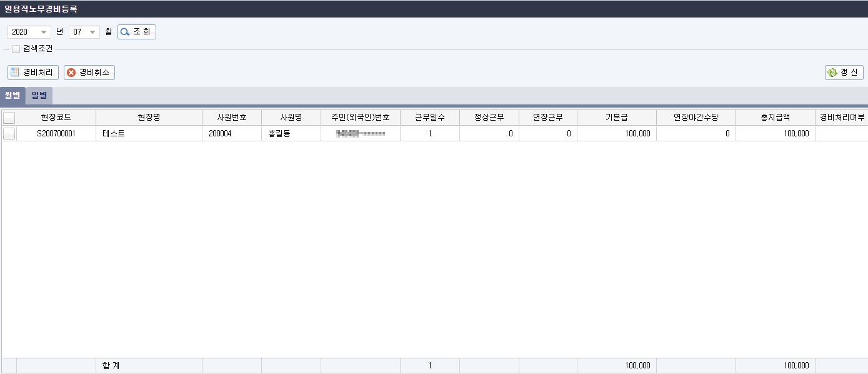Screen dimensions: 868x374
Task: Click the 갱신 refresh button
Action: coord(844,73)
